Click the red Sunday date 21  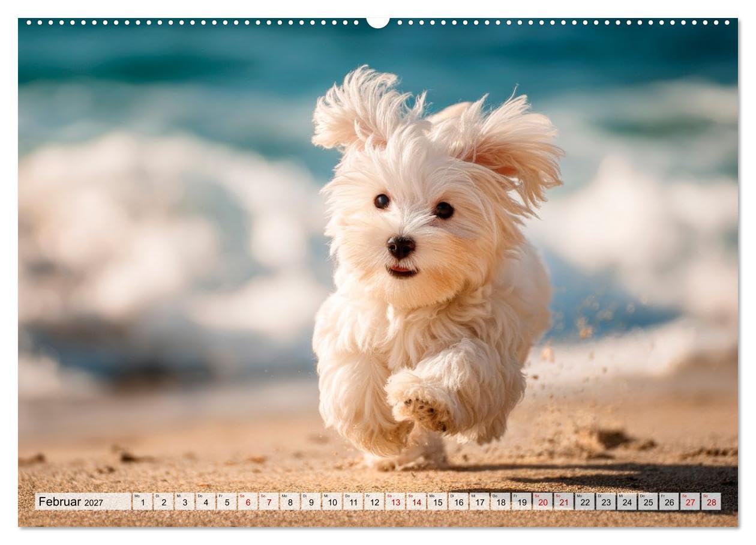(x=563, y=502)
